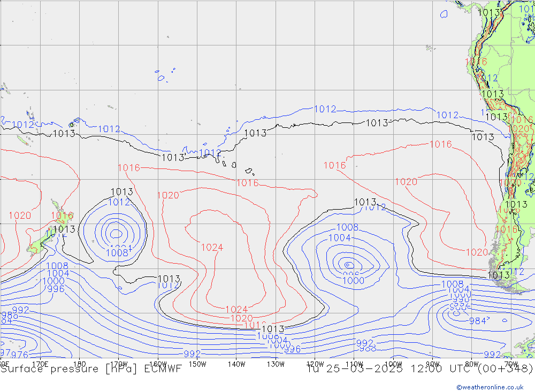Click the weatheronline.co.uk copyright link
The image size is (535, 392).
[490, 387]
